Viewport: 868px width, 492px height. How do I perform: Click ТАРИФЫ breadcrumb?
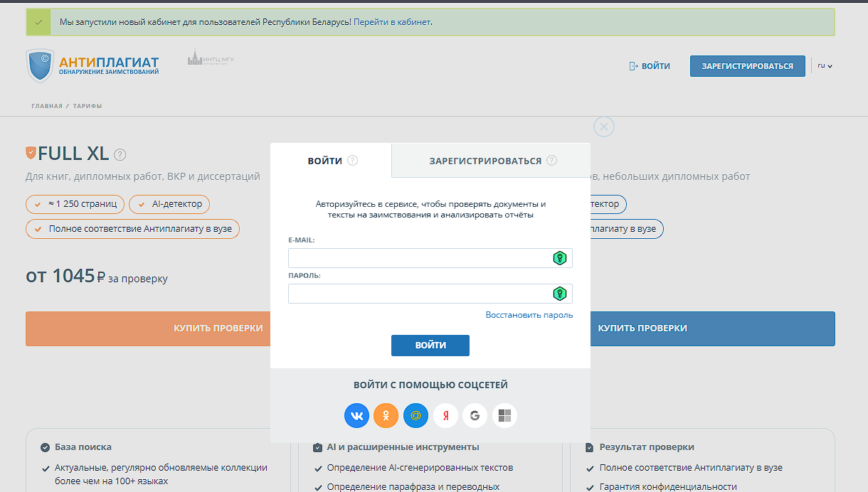88,106
